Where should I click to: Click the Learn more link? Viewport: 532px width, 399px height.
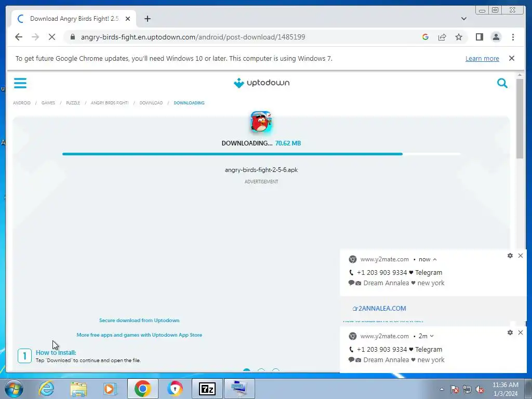click(482, 58)
